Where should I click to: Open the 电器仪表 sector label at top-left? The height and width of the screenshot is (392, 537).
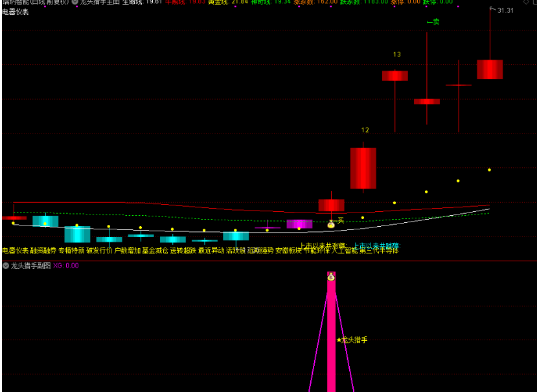[x=16, y=12]
